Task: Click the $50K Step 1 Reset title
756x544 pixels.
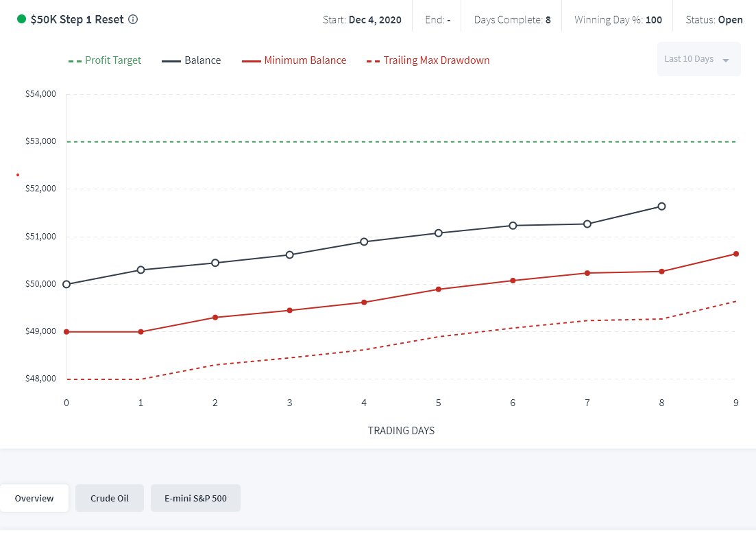Action: click(x=77, y=19)
